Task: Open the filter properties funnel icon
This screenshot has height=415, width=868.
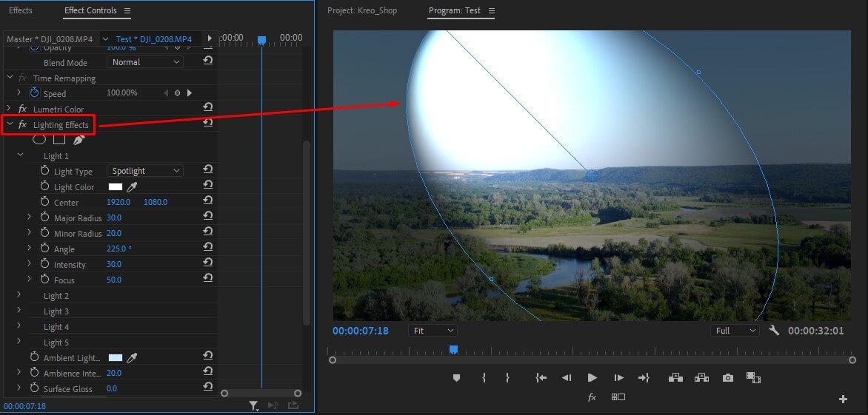Action: point(253,405)
